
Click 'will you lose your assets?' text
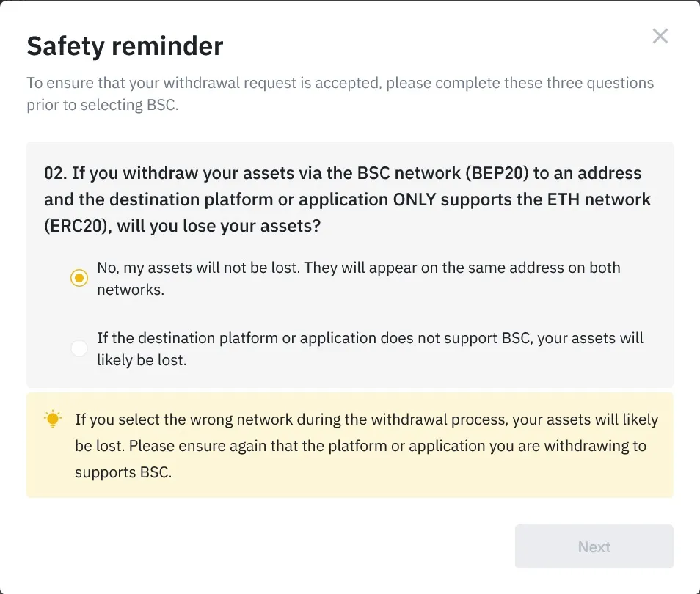pos(219,226)
